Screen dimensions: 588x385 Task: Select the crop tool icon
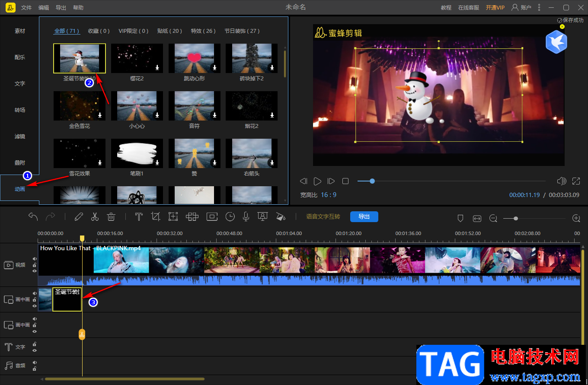(156, 217)
